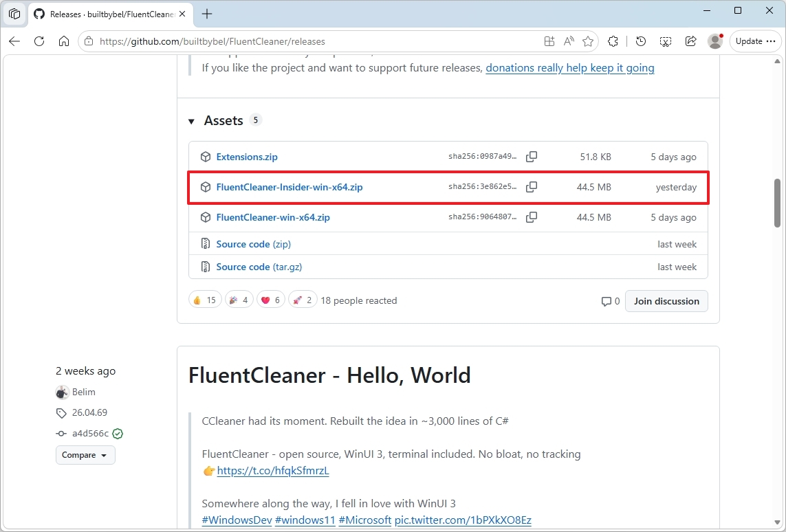Copy sha256 hash for Extensions.zip
This screenshot has width=786, height=532.
[532, 157]
